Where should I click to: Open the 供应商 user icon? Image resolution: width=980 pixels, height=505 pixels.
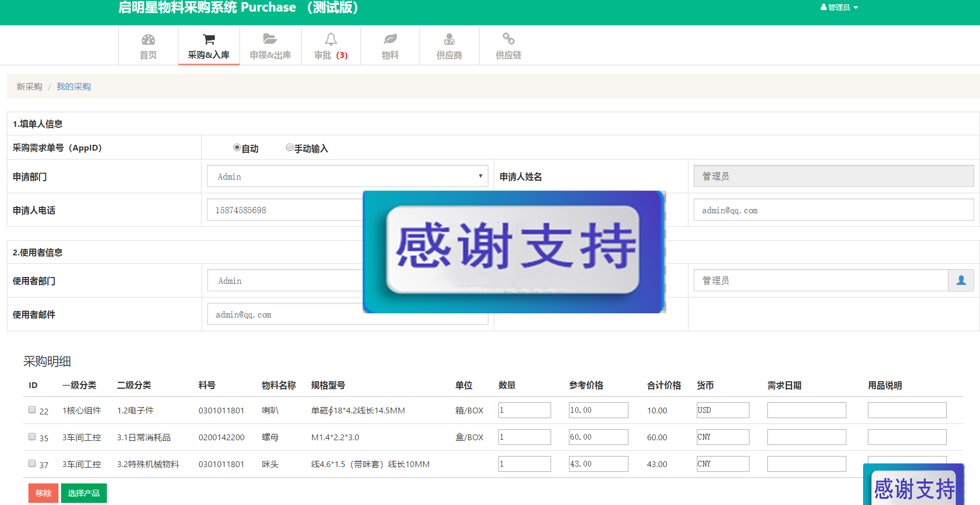click(x=449, y=39)
